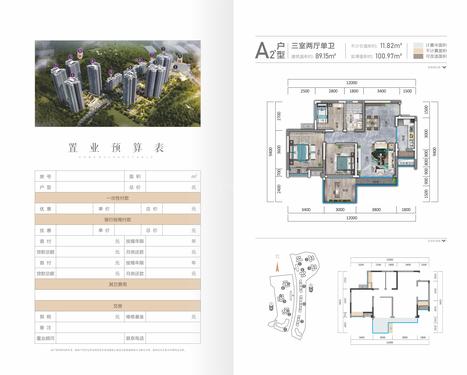Click the chevron arrow below the A2' header
Screen dimensions: 467x375
[x=444, y=67]
